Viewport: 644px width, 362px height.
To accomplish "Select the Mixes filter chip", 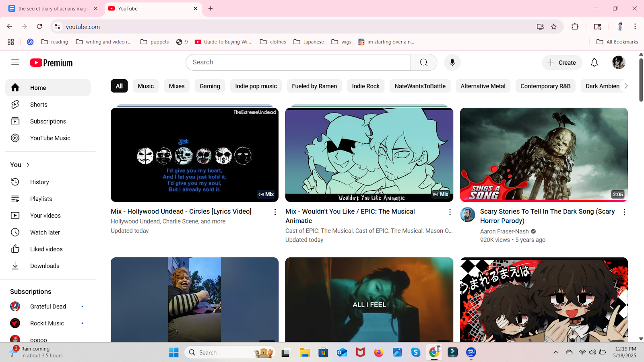I will pyautogui.click(x=177, y=86).
